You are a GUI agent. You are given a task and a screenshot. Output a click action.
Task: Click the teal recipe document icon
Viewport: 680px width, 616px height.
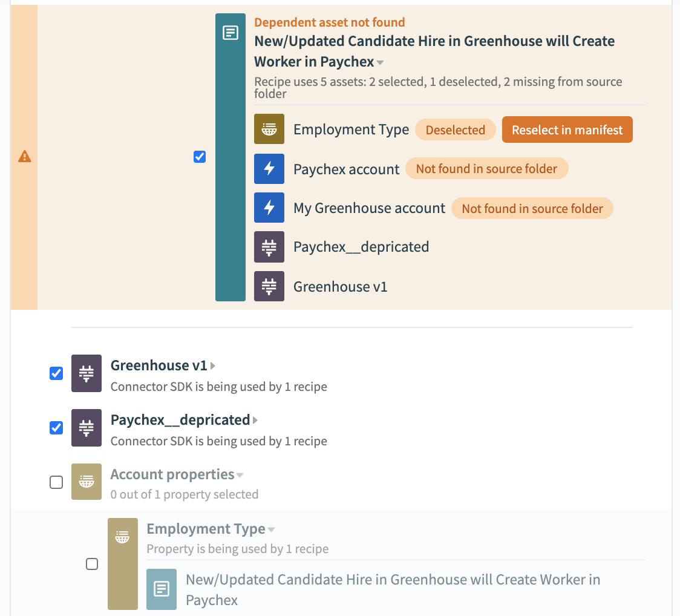[x=230, y=33]
